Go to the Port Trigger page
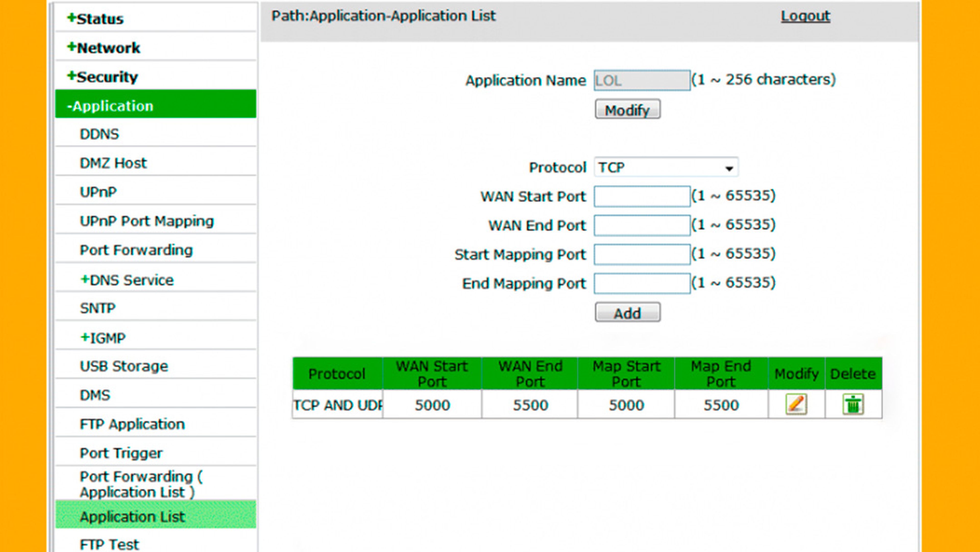 [x=121, y=453]
